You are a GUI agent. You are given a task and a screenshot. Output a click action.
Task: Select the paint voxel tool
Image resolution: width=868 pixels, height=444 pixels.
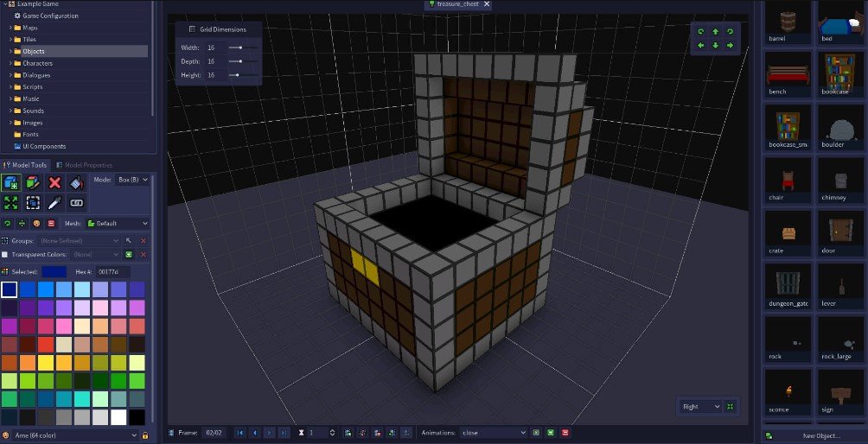click(x=33, y=182)
